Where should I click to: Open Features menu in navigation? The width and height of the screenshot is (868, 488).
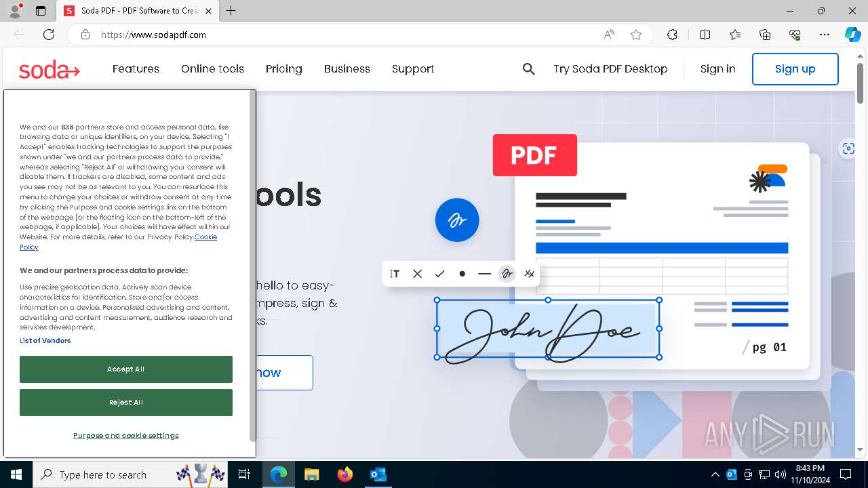coord(136,69)
